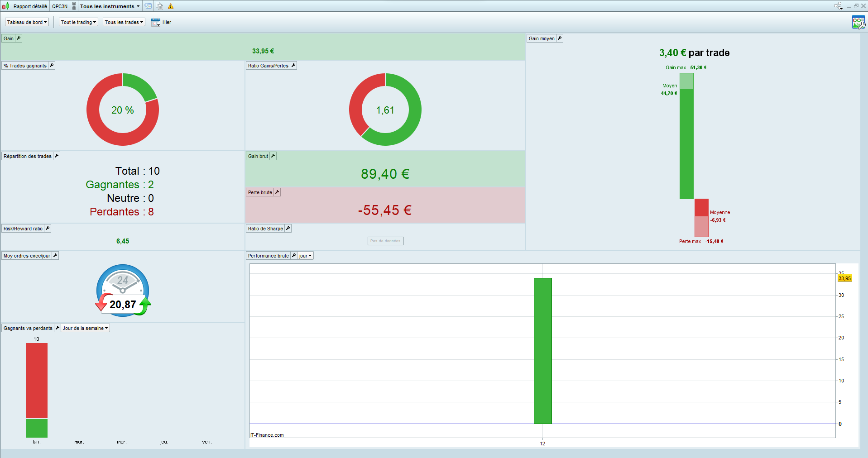The width and height of the screenshot is (868, 458).
Task: Open the calendar date picker icon
Action: click(x=156, y=22)
